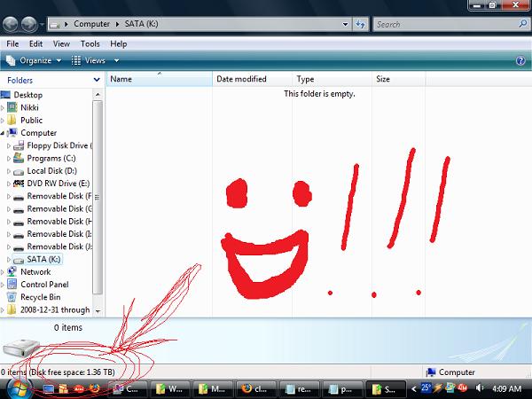Click the Size column header
The width and height of the screenshot is (532, 399).
[x=383, y=79]
